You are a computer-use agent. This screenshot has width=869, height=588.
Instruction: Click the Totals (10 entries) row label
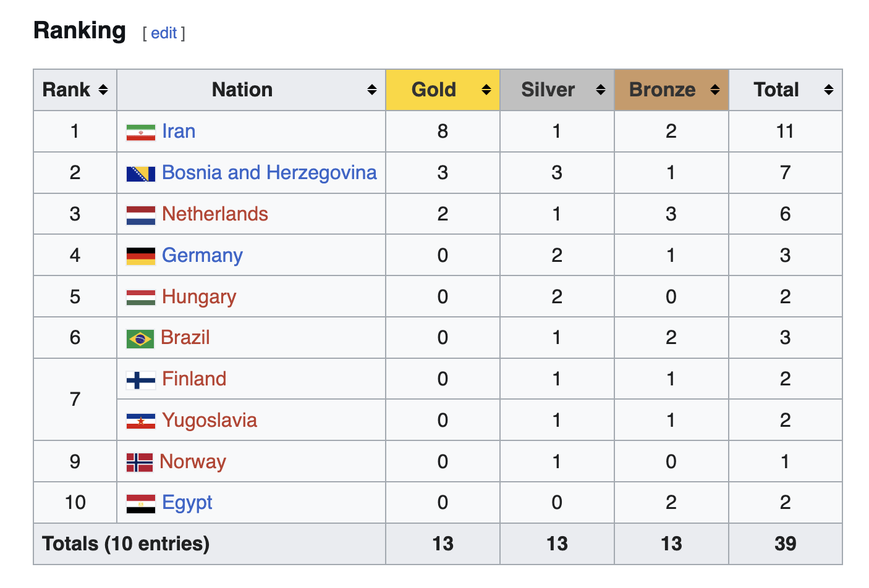(126, 544)
